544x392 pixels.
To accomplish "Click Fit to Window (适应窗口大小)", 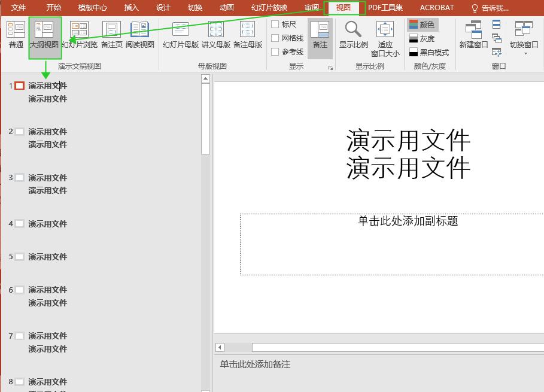I will pyautogui.click(x=385, y=38).
